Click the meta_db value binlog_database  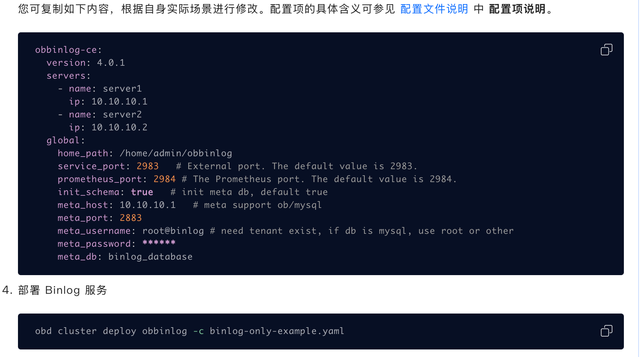tap(150, 257)
